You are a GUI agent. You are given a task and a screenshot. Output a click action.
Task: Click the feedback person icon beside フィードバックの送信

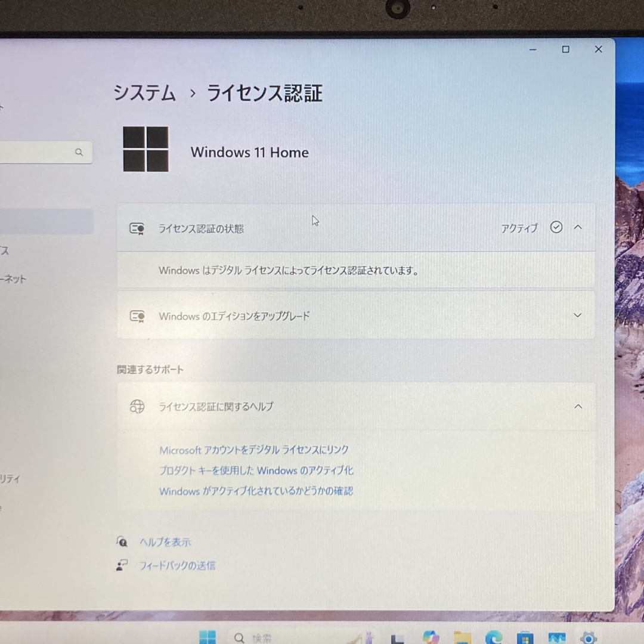pos(122,565)
